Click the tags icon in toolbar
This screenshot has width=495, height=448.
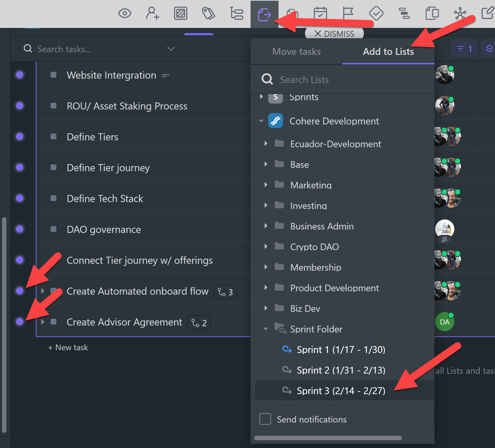[208, 13]
